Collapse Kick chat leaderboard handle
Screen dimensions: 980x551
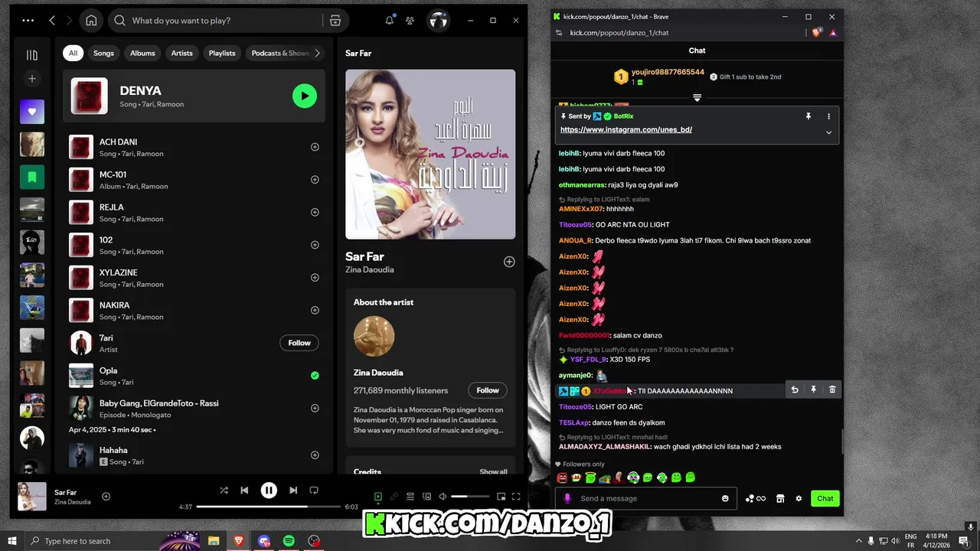point(697,98)
